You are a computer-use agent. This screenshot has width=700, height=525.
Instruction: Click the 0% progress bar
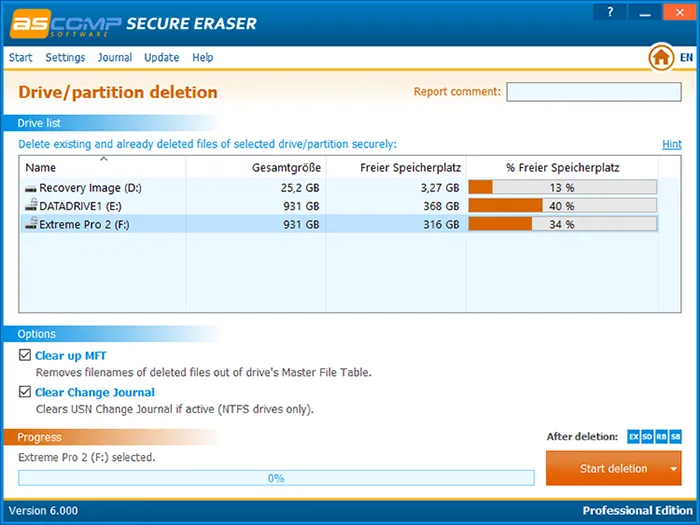[276, 478]
